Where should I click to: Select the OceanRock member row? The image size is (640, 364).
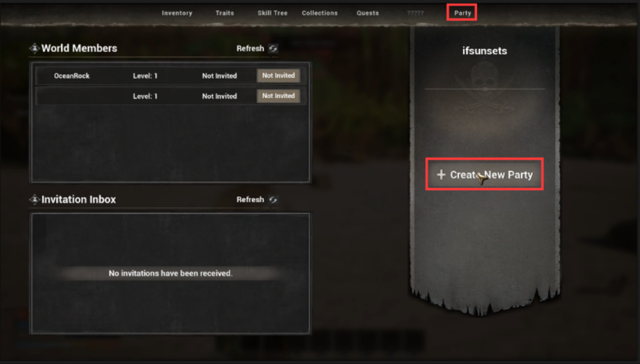(171, 76)
